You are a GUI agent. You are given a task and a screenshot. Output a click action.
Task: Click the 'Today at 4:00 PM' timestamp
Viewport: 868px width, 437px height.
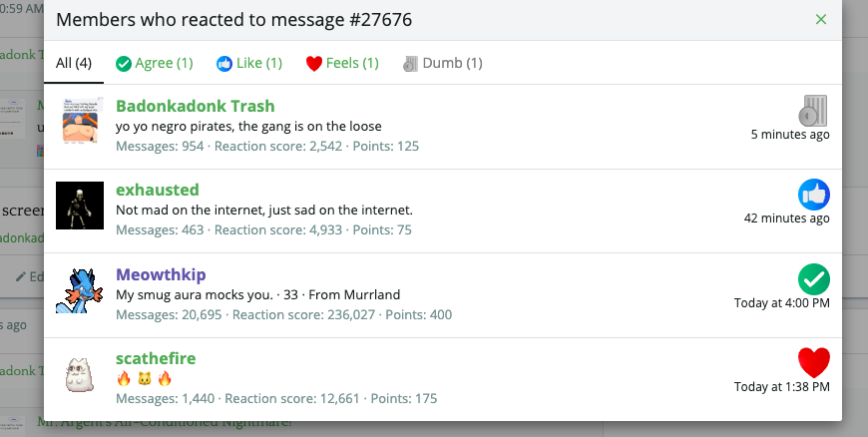(781, 303)
